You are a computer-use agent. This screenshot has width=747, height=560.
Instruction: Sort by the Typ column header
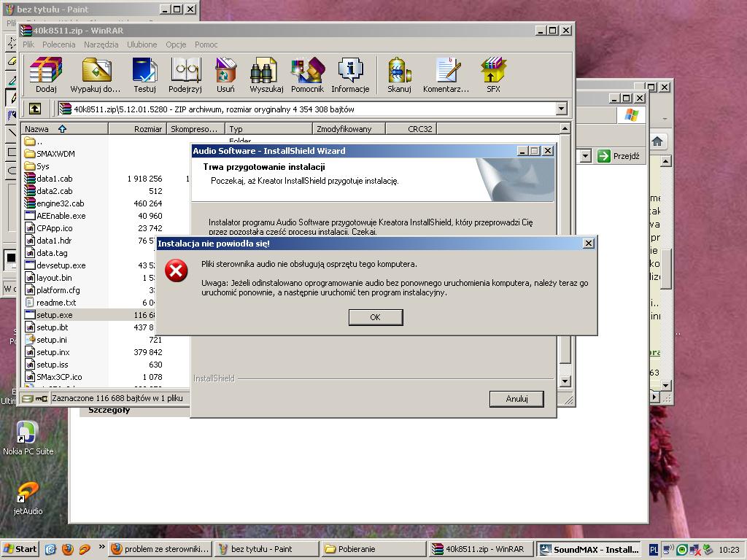coord(268,128)
